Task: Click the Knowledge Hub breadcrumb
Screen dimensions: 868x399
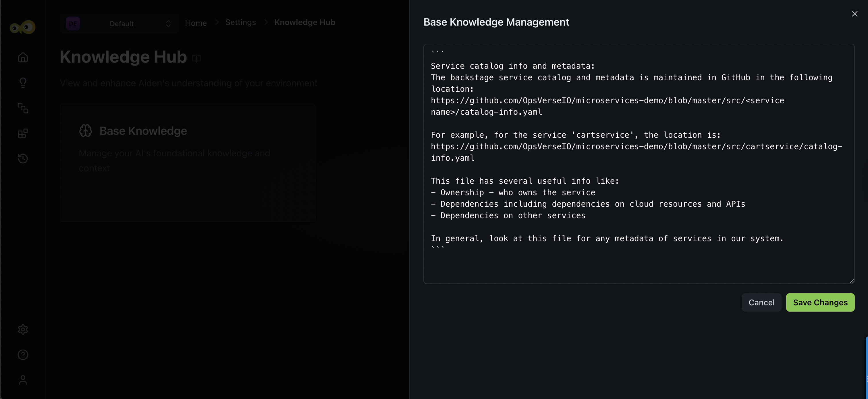Action: click(305, 22)
